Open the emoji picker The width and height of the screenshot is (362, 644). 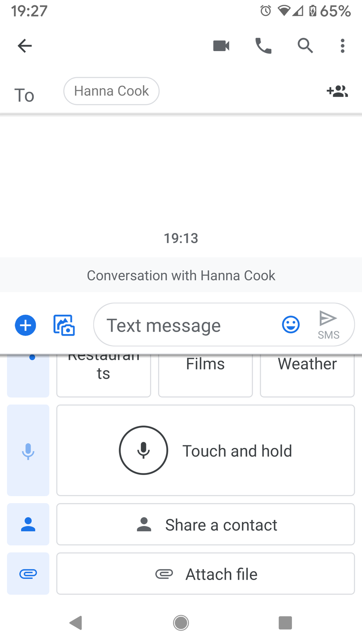(x=291, y=324)
